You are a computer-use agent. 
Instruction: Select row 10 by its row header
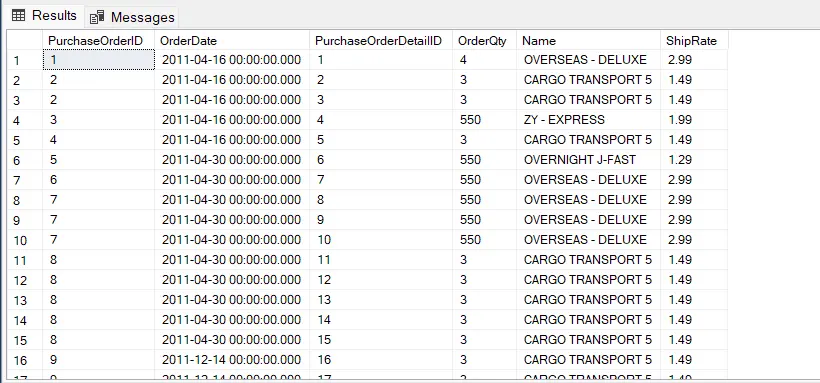pyautogui.click(x=25, y=240)
